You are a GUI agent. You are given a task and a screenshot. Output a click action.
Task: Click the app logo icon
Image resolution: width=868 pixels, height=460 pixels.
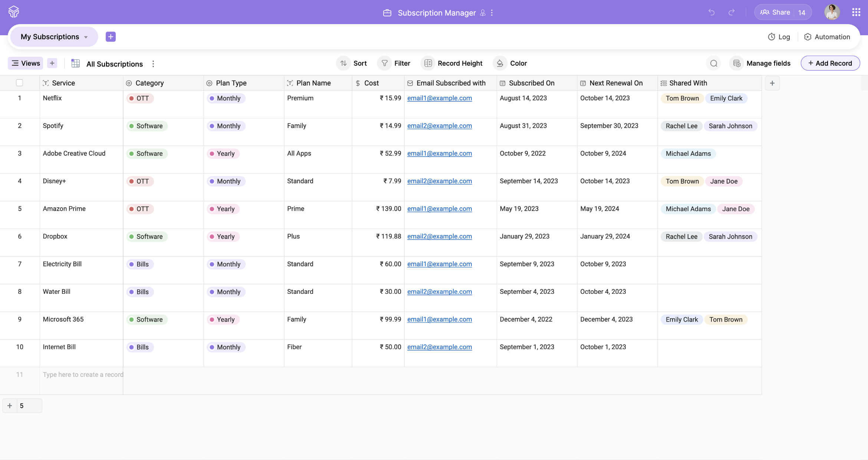14,12
